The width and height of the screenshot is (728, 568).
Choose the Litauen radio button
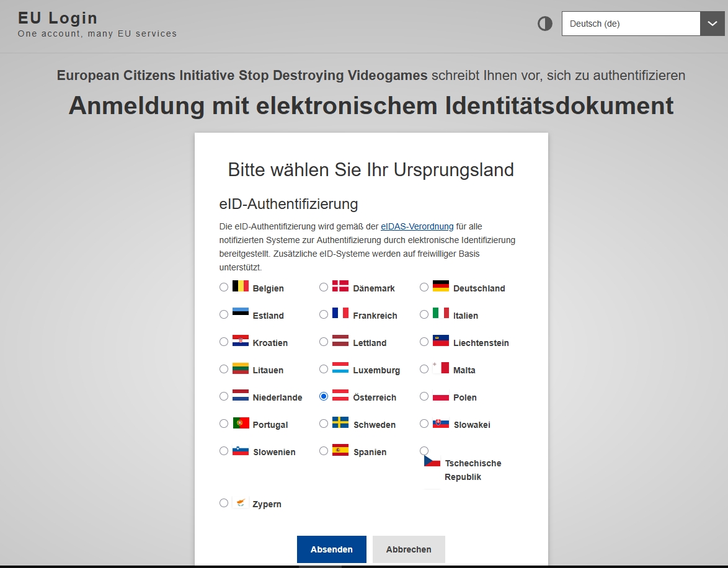[x=224, y=369]
